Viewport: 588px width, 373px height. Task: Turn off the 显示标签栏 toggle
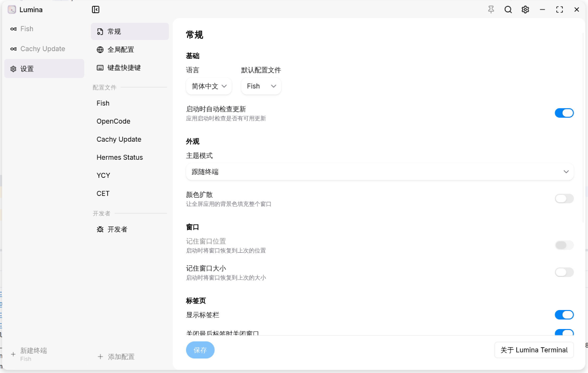[x=564, y=315]
